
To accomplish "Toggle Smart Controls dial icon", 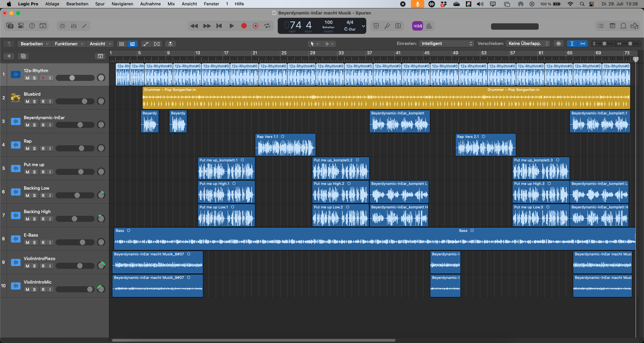I will click(x=62, y=26).
